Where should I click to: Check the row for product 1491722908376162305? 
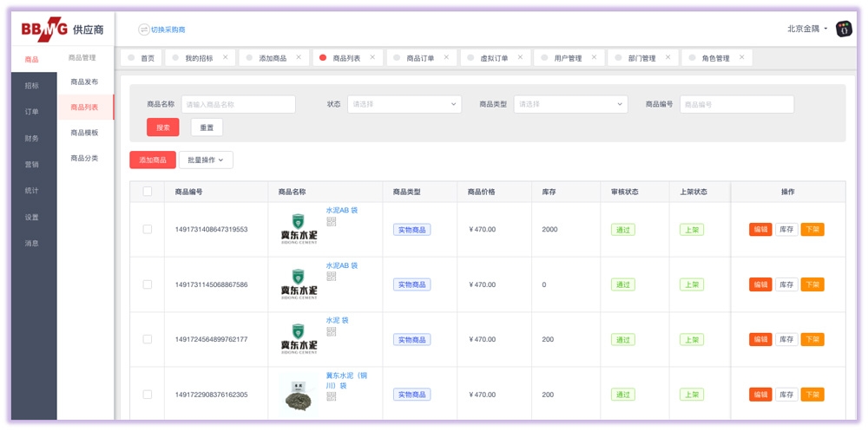(148, 395)
